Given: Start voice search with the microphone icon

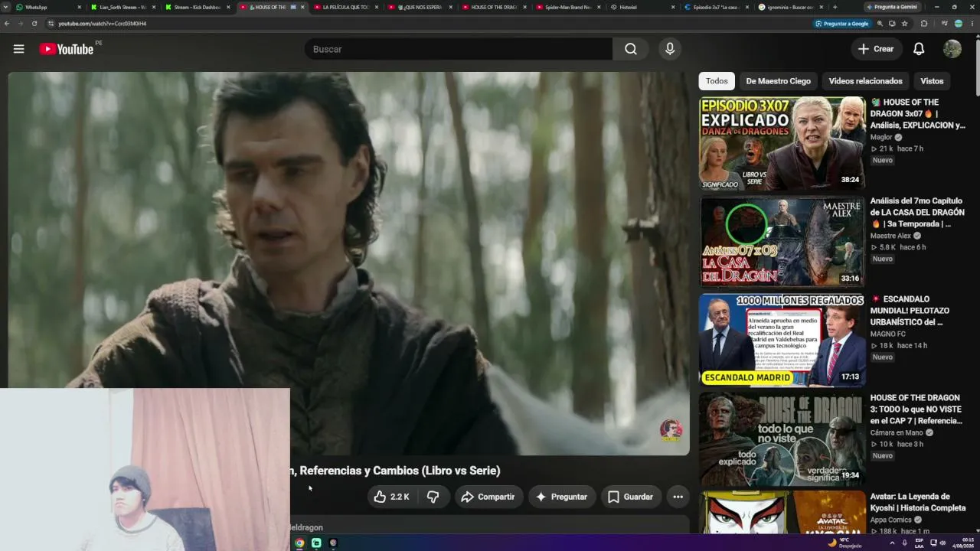Looking at the screenshot, I should (670, 49).
